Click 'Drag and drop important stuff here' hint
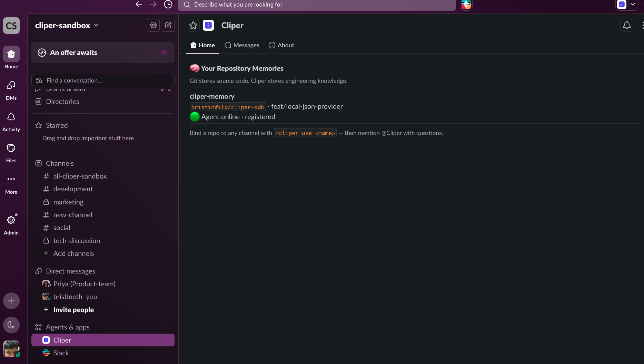The height and width of the screenshot is (364, 644). coord(88,138)
